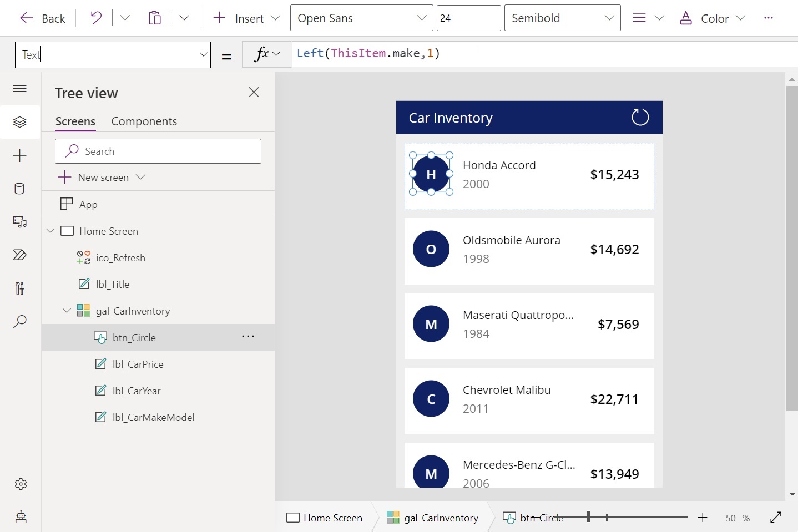This screenshot has height=532, width=798.
Task: Open the Semibold font weight dropdown
Action: tap(562, 18)
